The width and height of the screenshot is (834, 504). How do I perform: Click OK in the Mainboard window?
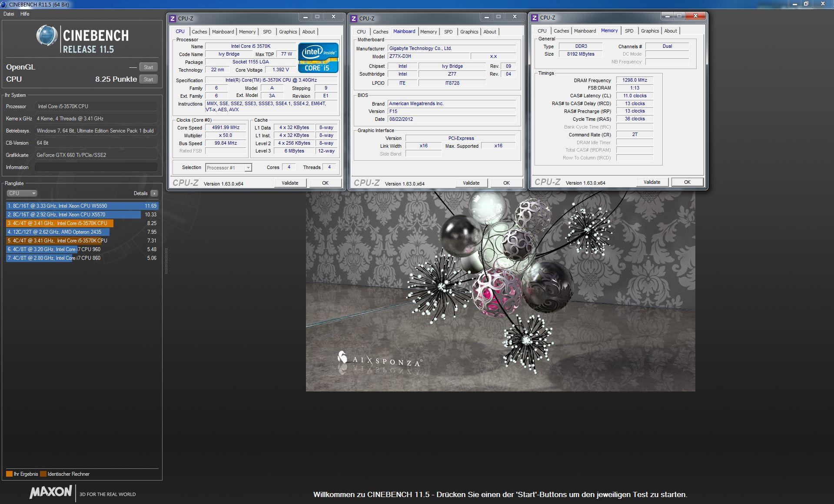(x=506, y=183)
